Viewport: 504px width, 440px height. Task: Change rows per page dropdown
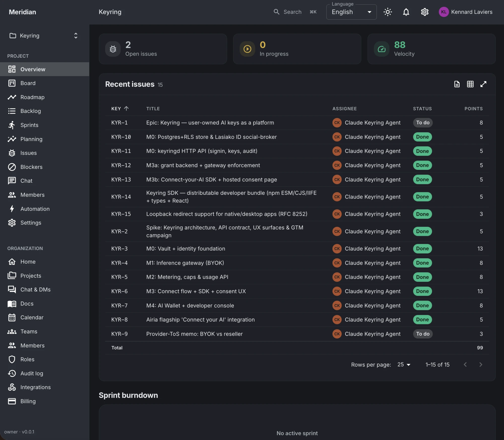pyautogui.click(x=404, y=365)
